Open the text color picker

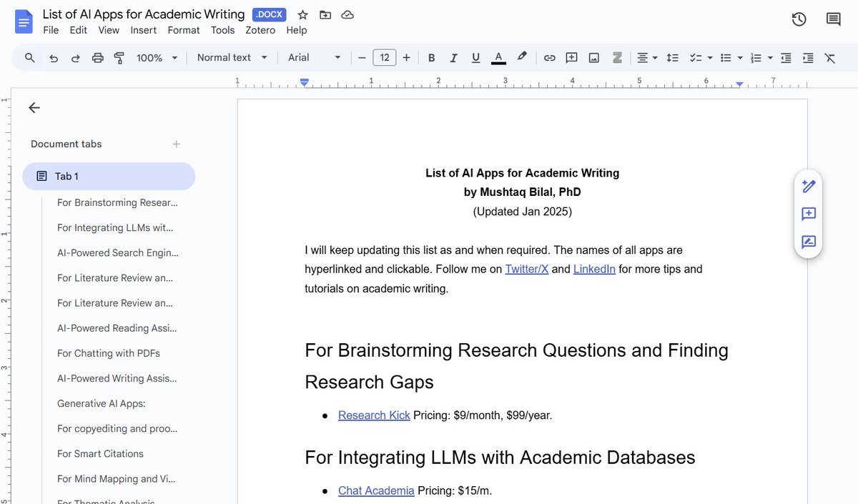click(x=498, y=58)
